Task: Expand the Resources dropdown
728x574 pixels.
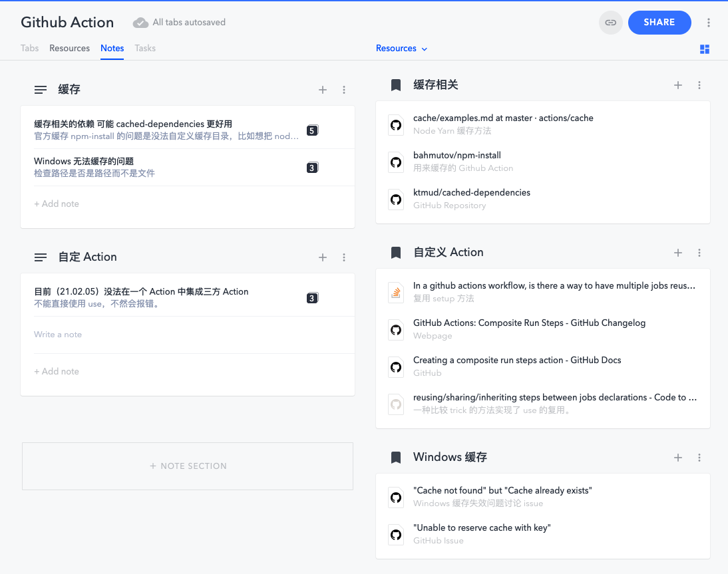Action: tap(402, 49)
